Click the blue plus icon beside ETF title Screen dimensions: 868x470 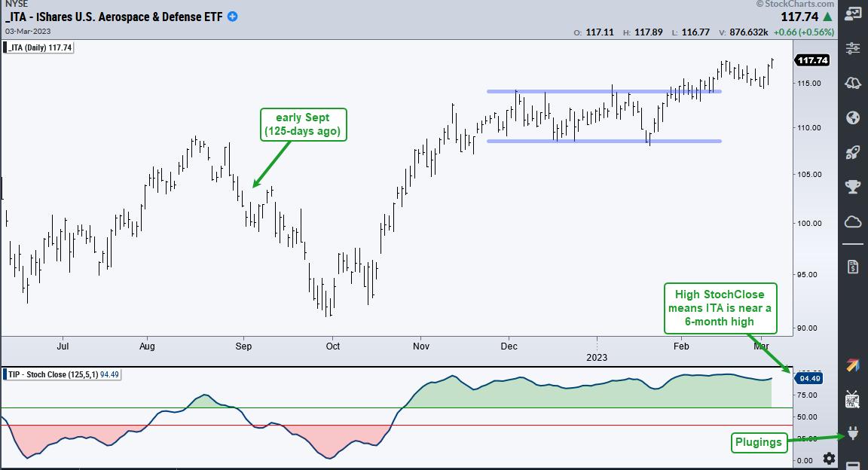[x=233, y=17]
